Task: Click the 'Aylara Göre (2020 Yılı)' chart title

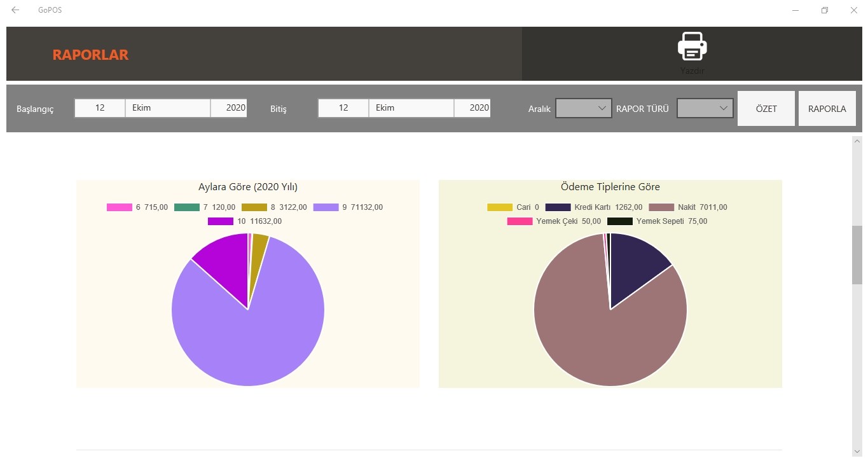Action: 248,187
